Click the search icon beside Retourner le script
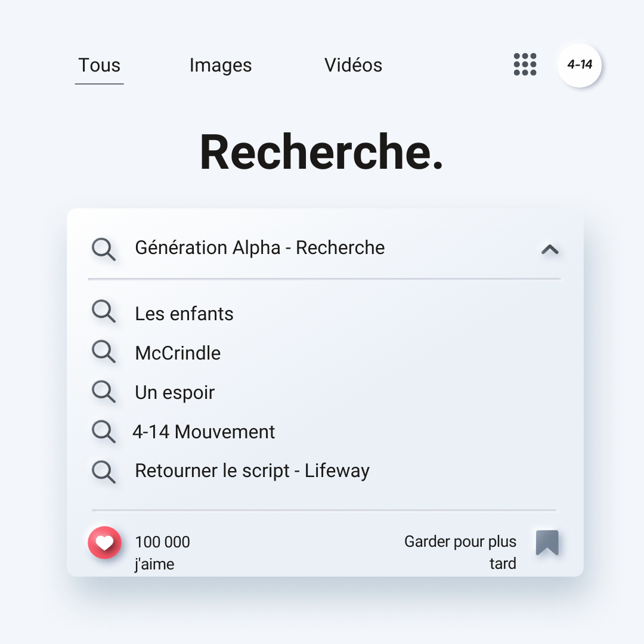This screenshot has width=644, height=644. click(103, 470)
